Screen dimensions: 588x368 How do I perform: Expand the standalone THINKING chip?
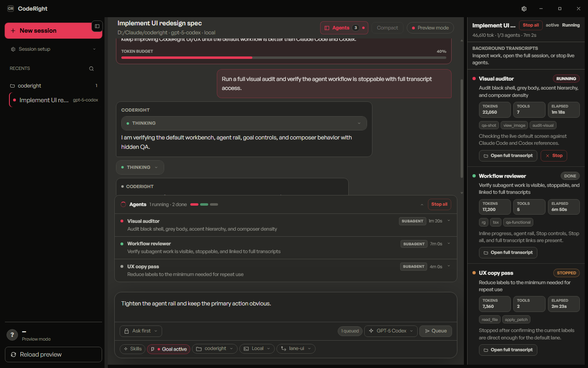[140, 167]
